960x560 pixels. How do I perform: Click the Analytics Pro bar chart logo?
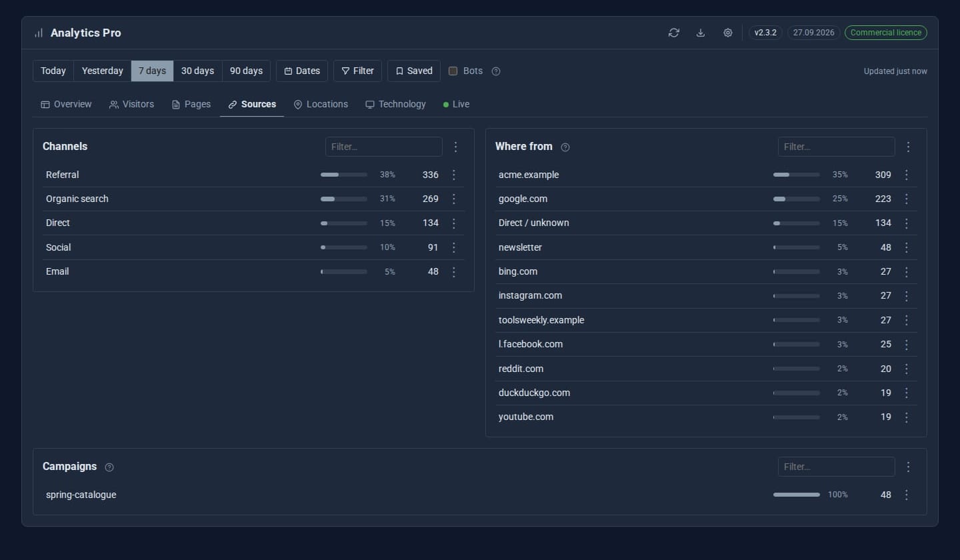tap(39, 33)
